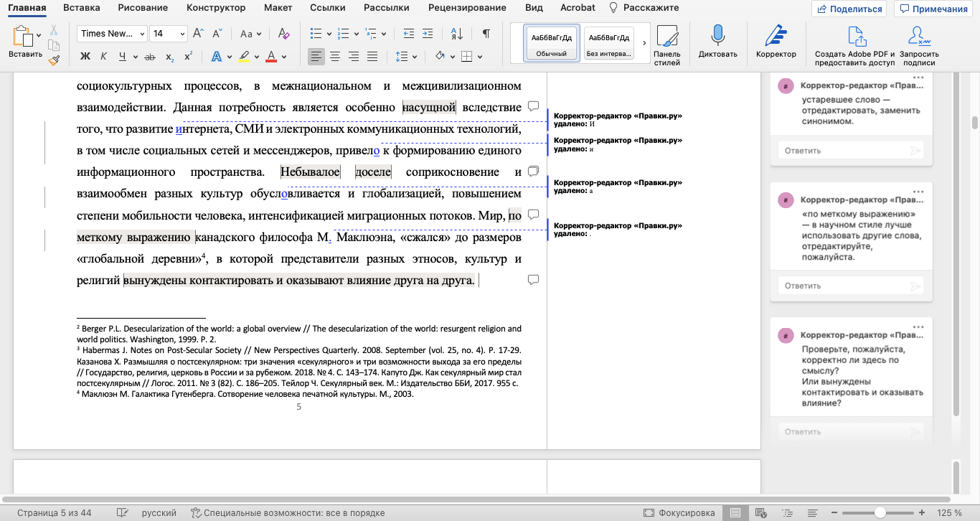Apply the Обычный style
This screenshot has width=980, height=521.
click(x=551, y=43)
